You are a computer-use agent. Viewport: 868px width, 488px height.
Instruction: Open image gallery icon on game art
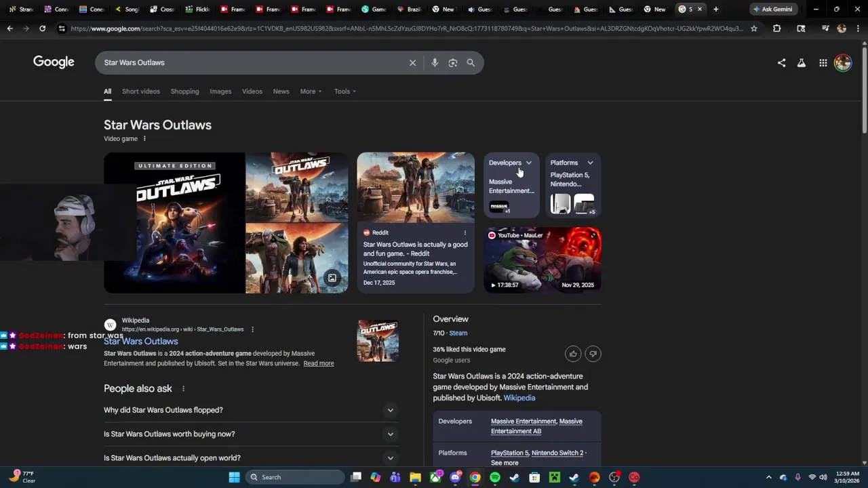[332, 278]
